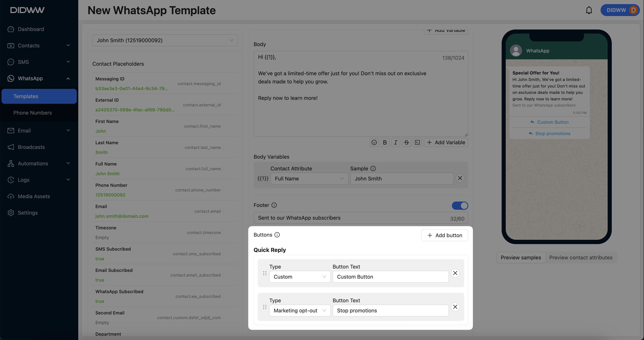Viewport: 644px width, 340px height.
Task: Expand the Logs sidebar menu
Action: click(39, 180)
